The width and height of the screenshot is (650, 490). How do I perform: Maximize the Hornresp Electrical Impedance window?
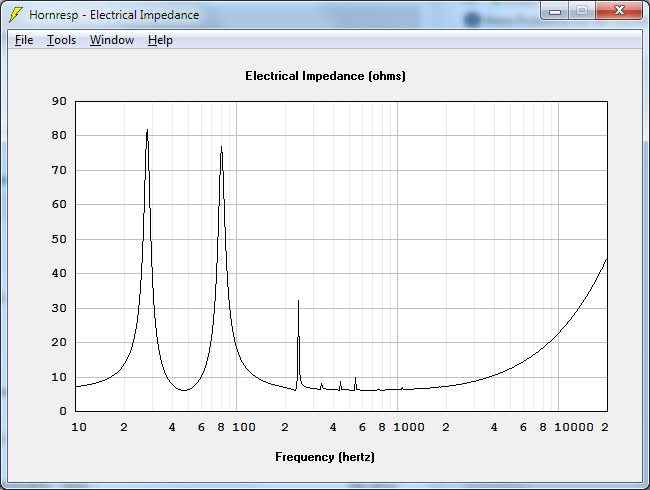582,11
